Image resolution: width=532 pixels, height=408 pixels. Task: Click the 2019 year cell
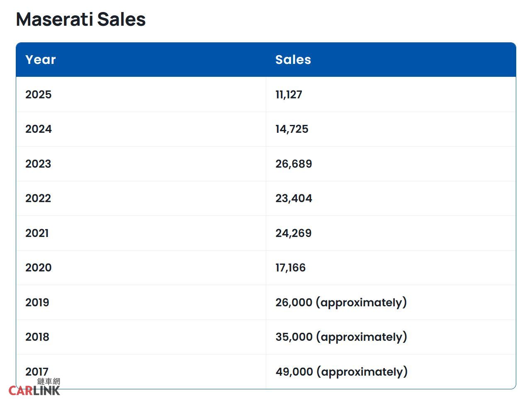(37, 303)
